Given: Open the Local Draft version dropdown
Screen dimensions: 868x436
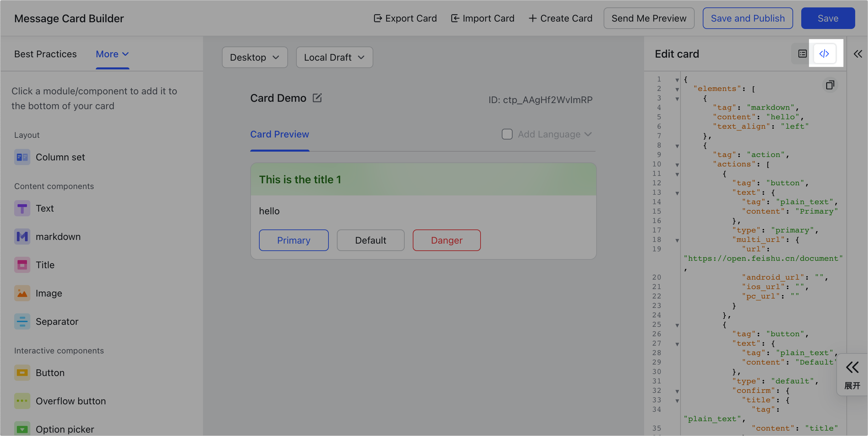Looking at the screenshot, I should click(x=334, y=57).
